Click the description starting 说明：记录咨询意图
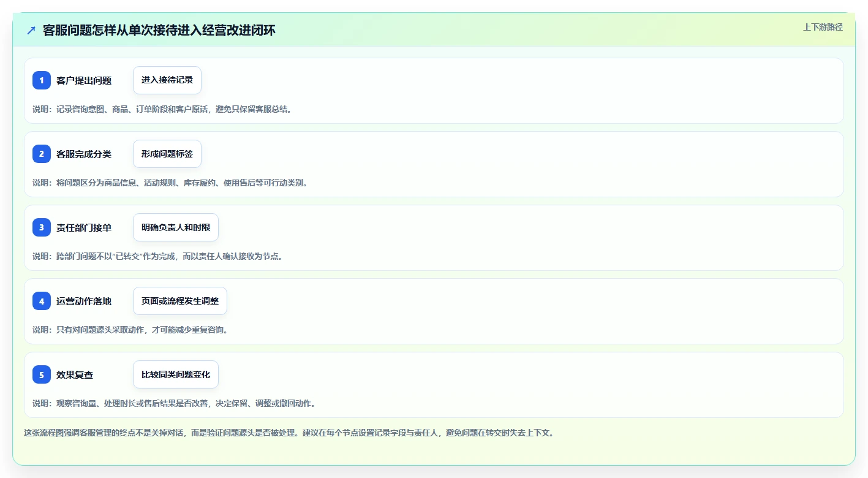Viewport: 868px width, 478px height. point(162,109)
